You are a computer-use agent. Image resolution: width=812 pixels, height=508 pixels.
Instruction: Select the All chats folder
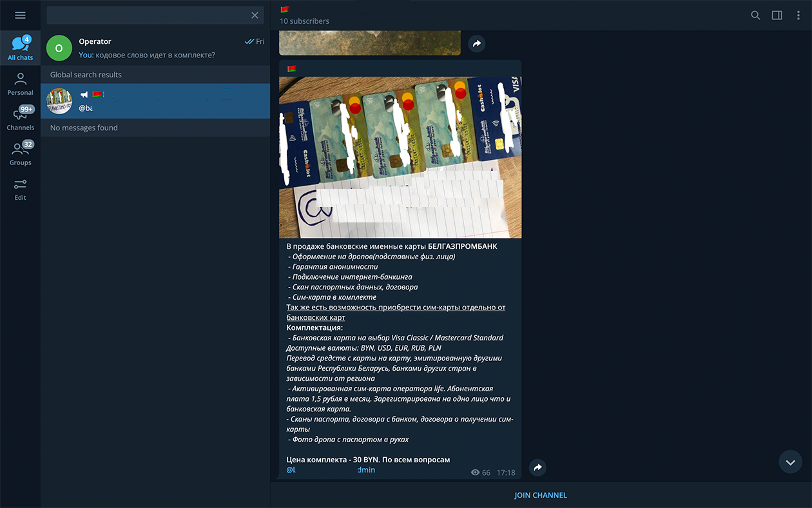coord(20,48)
